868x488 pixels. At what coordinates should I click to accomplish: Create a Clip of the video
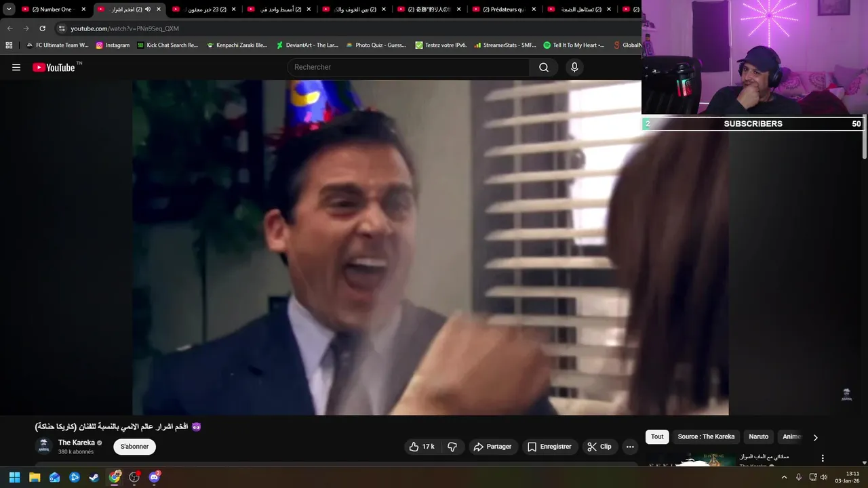click(599, 447)
